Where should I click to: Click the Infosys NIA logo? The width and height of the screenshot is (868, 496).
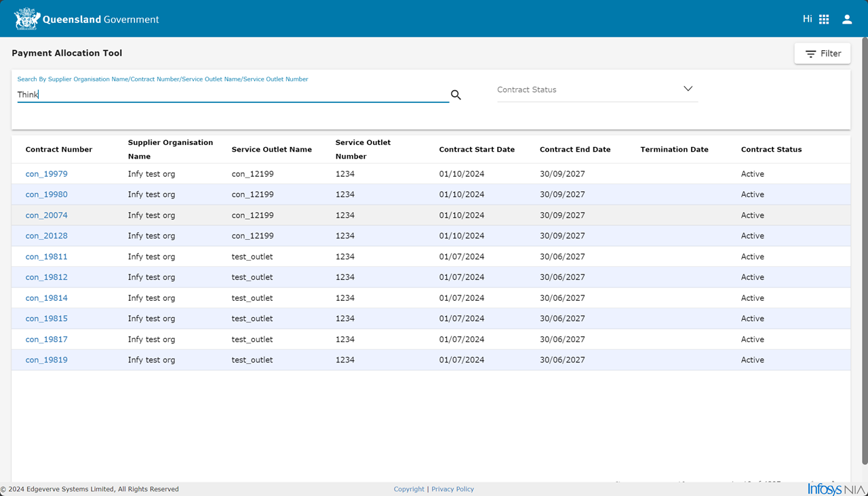pos(836,489)
